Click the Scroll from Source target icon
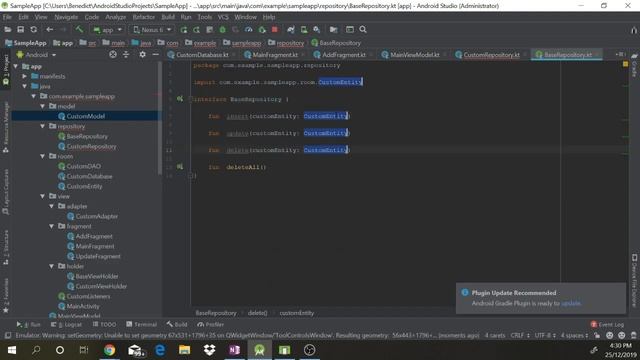This screenshot has height=360, width=640. click(x=113, y=54)
